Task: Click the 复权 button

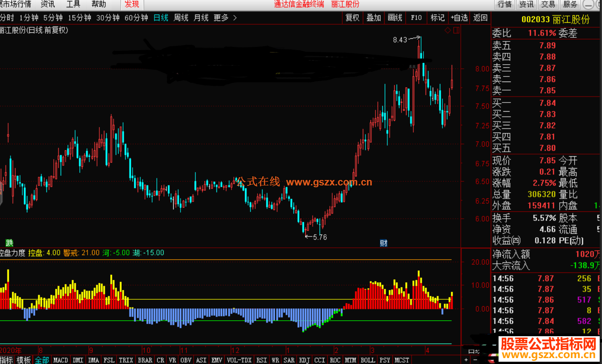Action: coord(353,18)
